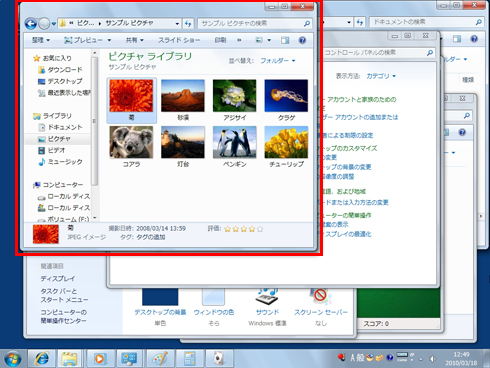Screen dimensions: 490x368
Task: Select the チューリップ tulips thumbnail
Action: (286, 146)
